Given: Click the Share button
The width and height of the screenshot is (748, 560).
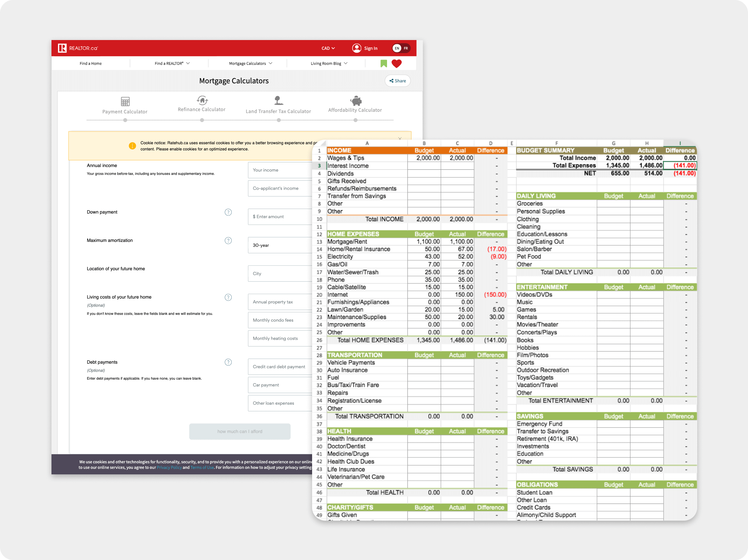Looking at the screenshot, I should coord(397,81).
